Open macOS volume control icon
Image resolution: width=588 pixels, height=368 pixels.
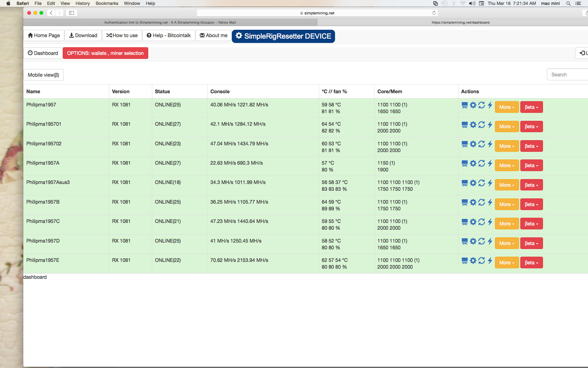click(472, 3)
